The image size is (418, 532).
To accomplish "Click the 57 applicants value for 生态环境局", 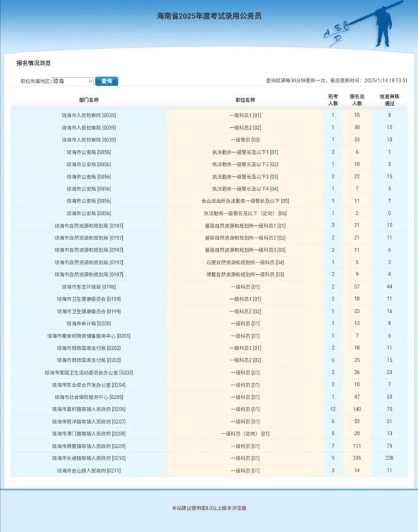I will pyautogui.click(x=357, y=287).
